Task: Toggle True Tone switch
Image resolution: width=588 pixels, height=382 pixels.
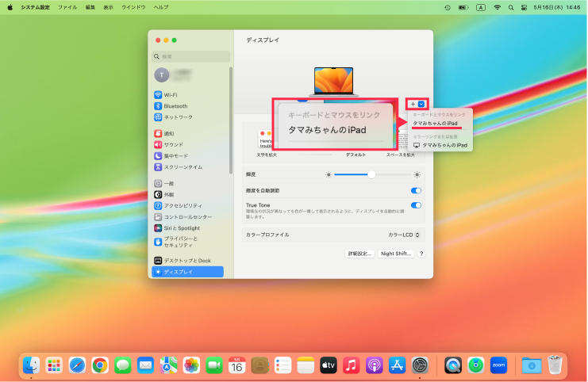Action: pyautogui.click(x=416, y=205)
